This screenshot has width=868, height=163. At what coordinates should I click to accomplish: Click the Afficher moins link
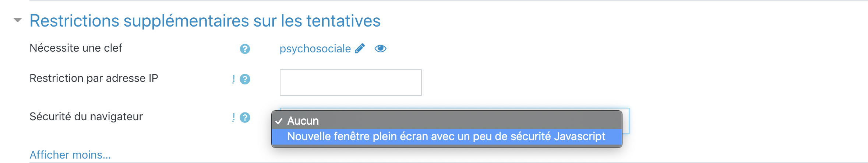(x=70, y=155)
